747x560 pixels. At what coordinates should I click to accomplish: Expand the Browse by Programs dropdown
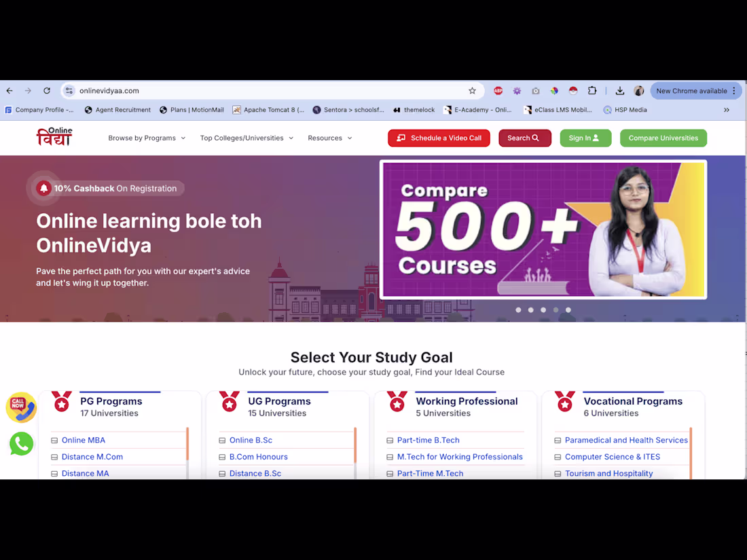tap(146, 138)
